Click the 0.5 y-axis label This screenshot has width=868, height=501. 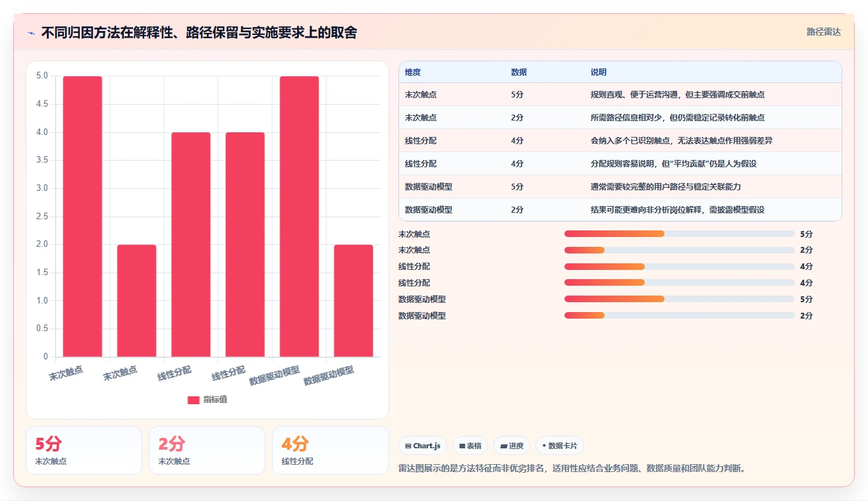tap(42, 329)
